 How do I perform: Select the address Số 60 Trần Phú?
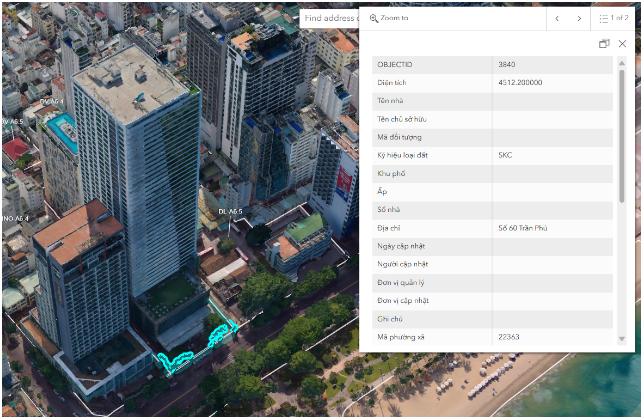point(522,228)
